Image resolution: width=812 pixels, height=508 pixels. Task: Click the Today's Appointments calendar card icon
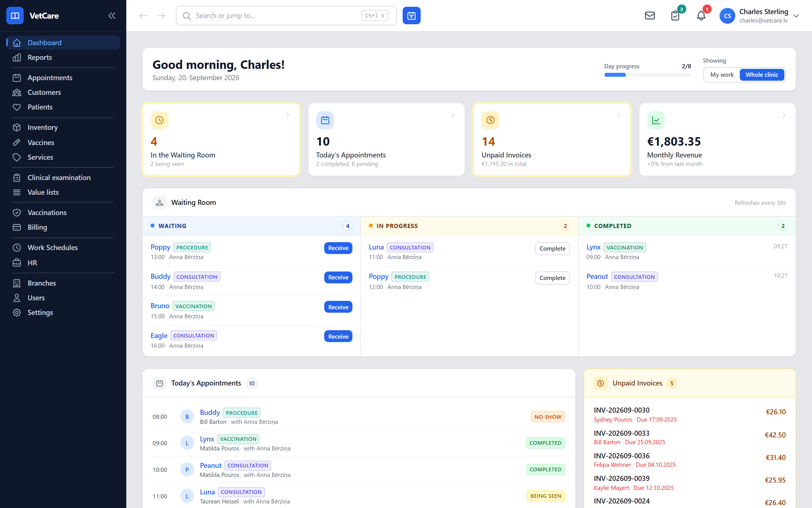click(325, 120)
